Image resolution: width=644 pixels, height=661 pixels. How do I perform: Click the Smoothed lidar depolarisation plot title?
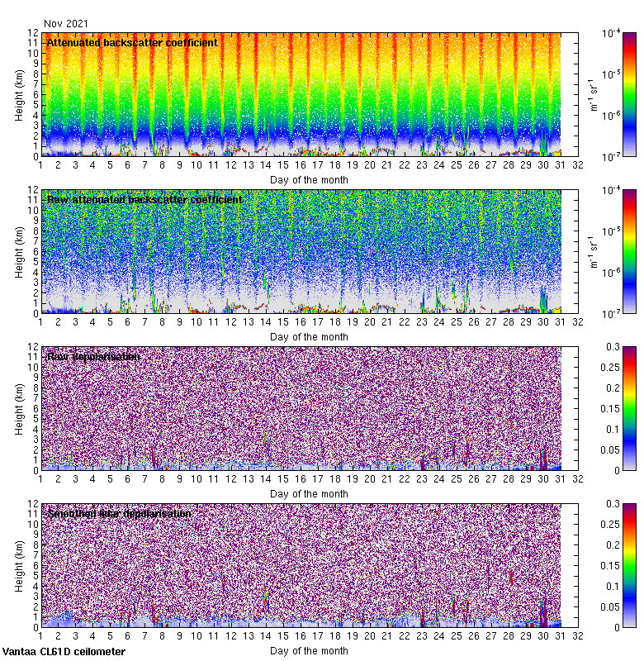tap(120, 513)
